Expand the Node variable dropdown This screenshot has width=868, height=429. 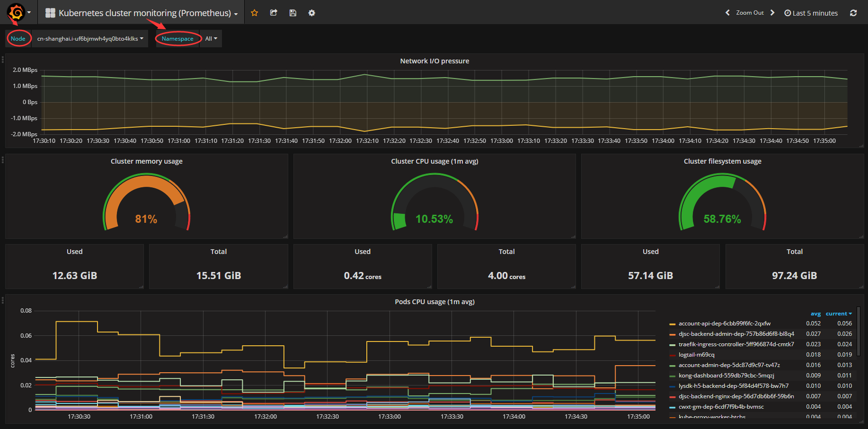pos(90,39)
